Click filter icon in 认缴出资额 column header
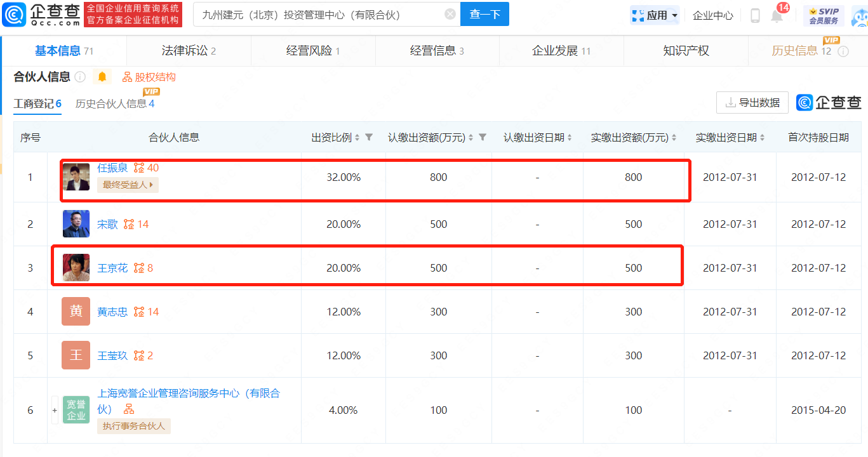The width and height of the screenshot is (868, 457). click(x=483, y=137)
